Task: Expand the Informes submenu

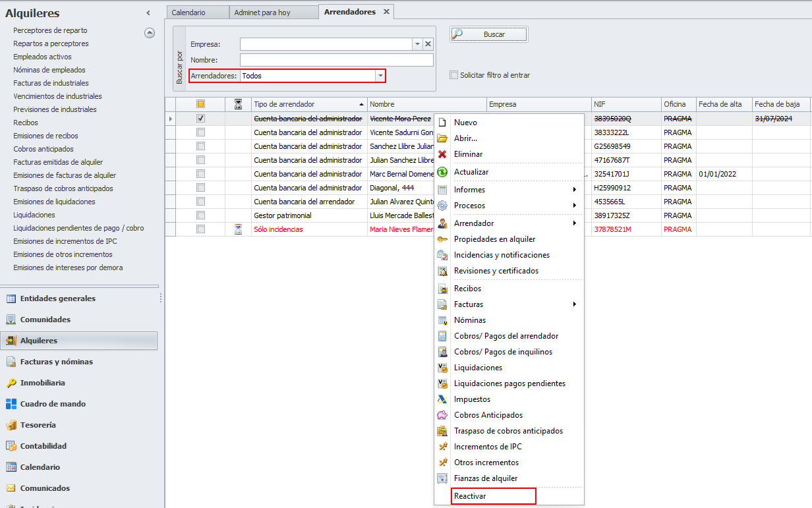Action: tap(575, 190)
